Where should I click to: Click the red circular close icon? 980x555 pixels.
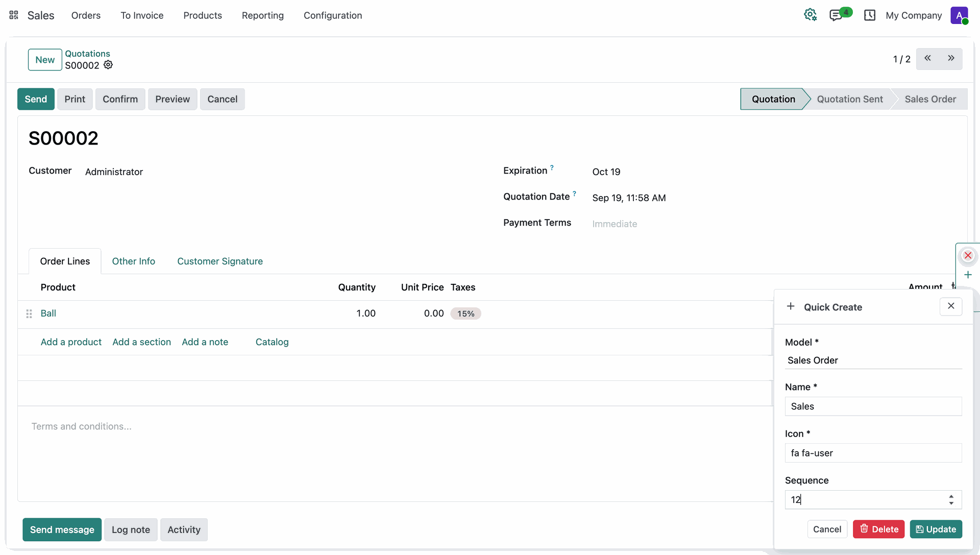click(x=968, y=255)
